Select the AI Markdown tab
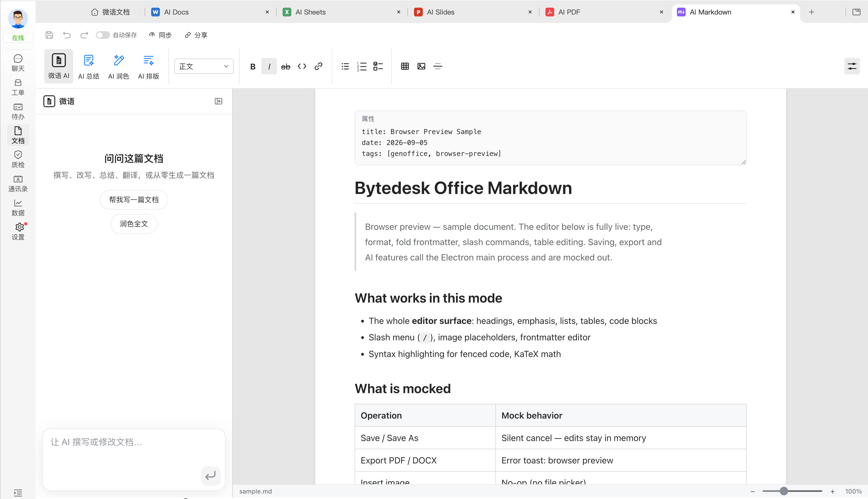 point(736,12)
